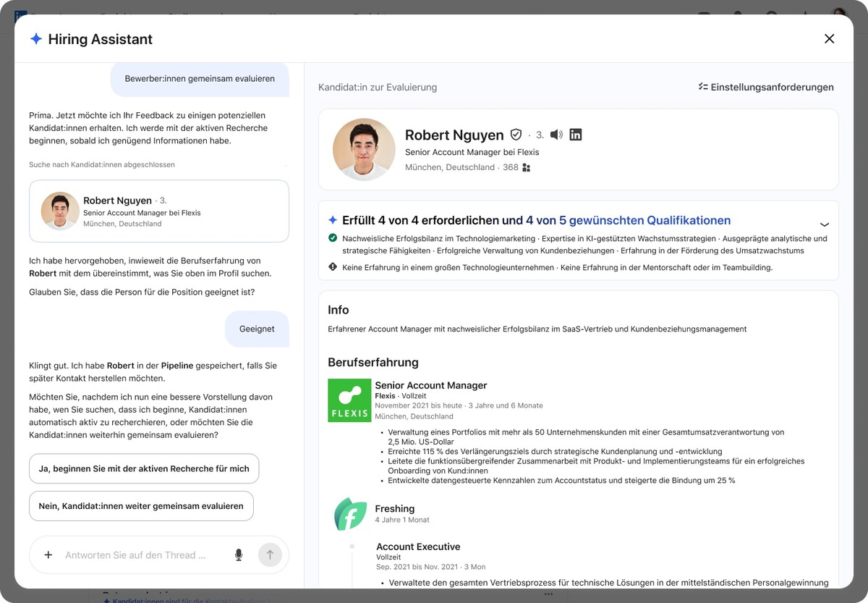Click the missing qualifications warning icon
The image size is (868, 603).
pyautogui.click(x=333, y=267)
